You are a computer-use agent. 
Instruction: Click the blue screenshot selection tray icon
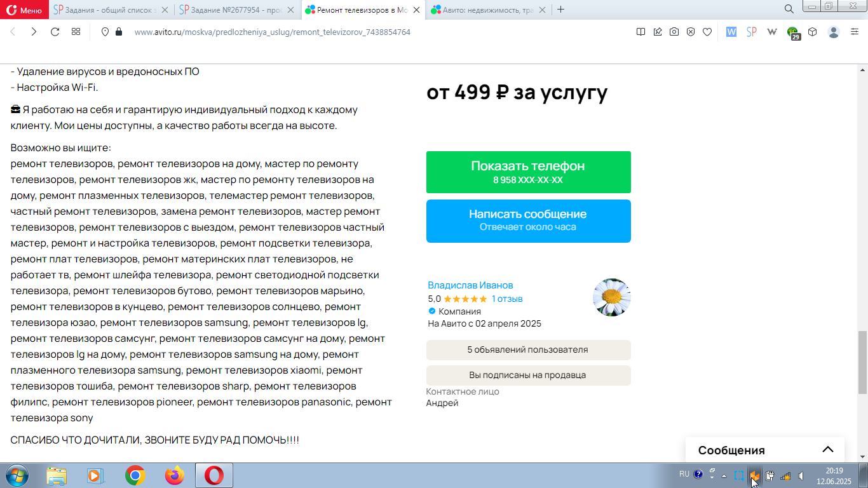pyautogui.click(x=739, y=475)
